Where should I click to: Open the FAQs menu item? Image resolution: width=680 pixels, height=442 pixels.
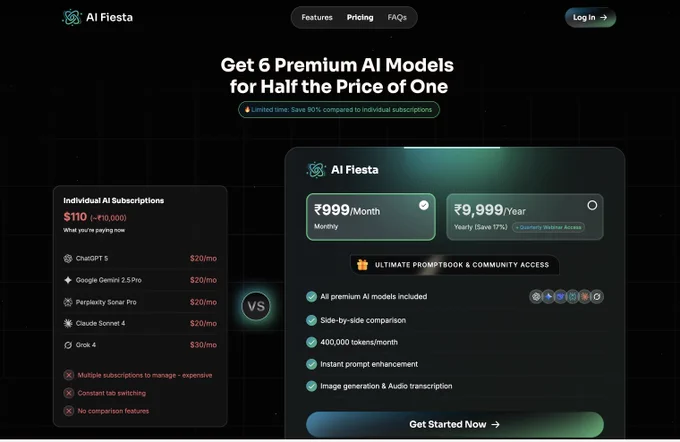coord(397,17)
